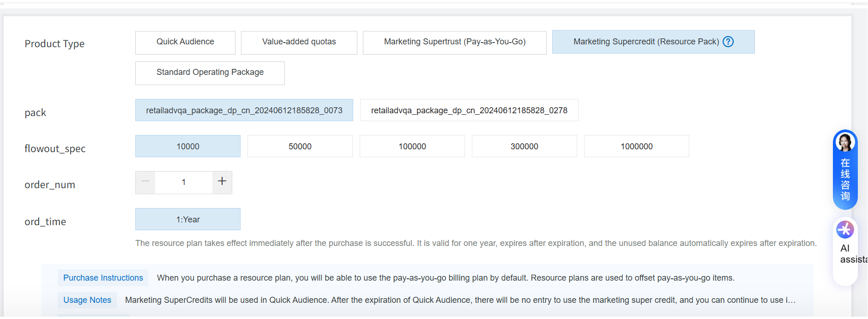Choose Value-added quotas product type
This screenshot has height=319, width=868.
tap(299, 42)
